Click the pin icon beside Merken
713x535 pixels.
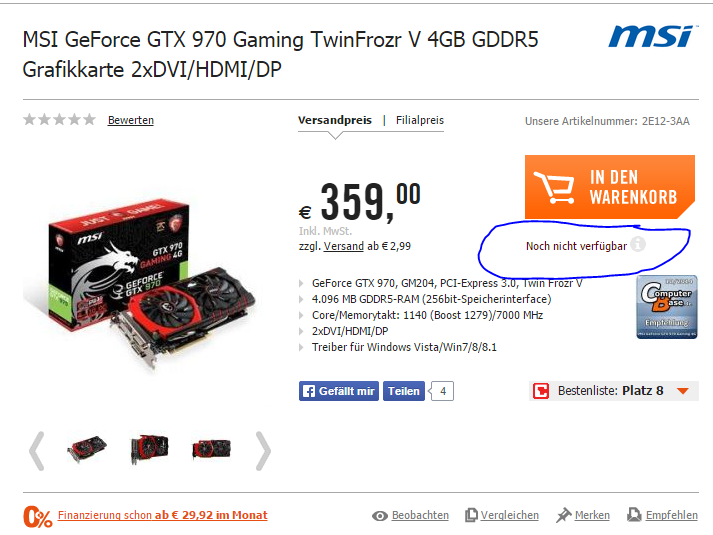click(x=563, y=515)
